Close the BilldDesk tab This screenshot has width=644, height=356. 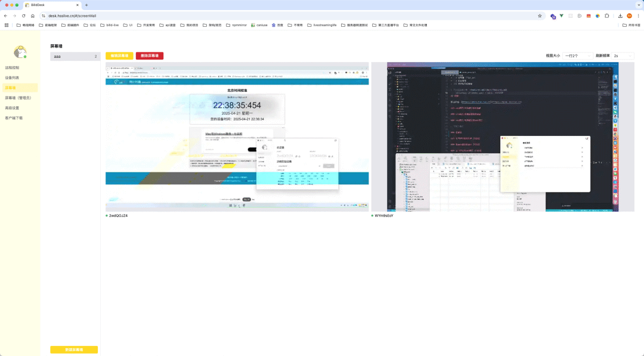click(x=77, y=5)
